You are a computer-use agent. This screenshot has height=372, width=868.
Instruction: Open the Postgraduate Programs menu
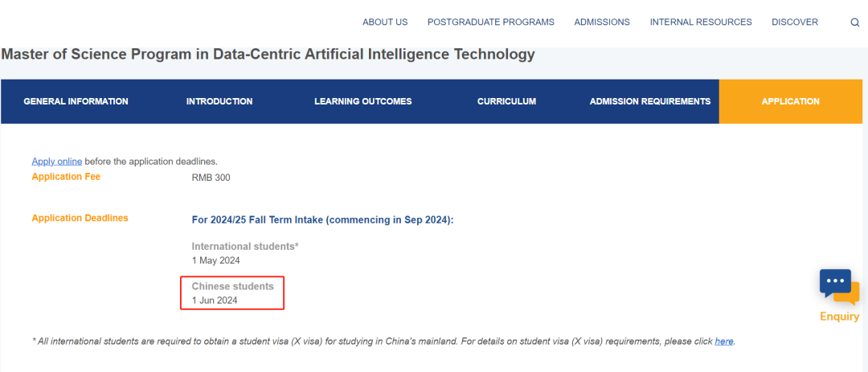[x=491, y=22]
